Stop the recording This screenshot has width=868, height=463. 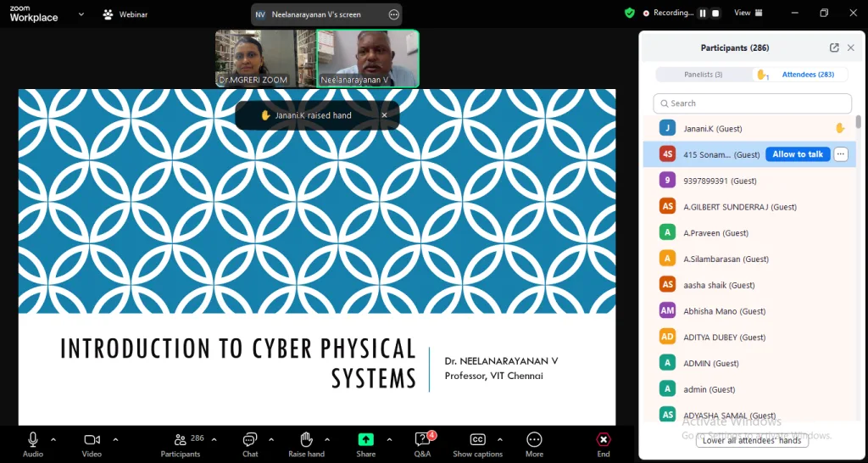pyautogui.click(x=715, y=13)
